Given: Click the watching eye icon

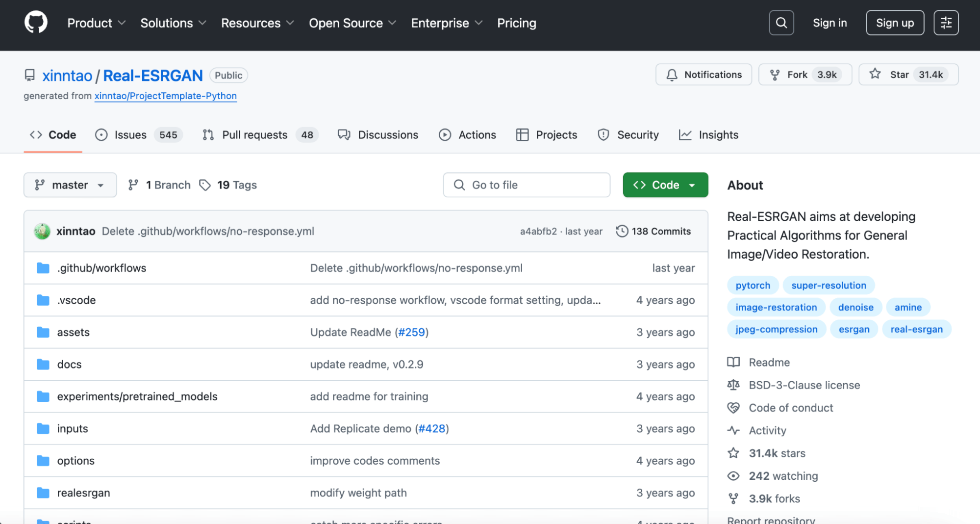Looking at the screenshot, I should click(733, 476).
